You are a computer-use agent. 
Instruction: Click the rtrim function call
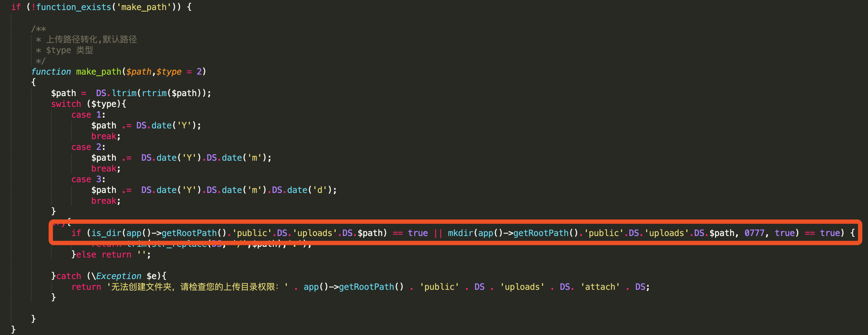click(154, 93)
